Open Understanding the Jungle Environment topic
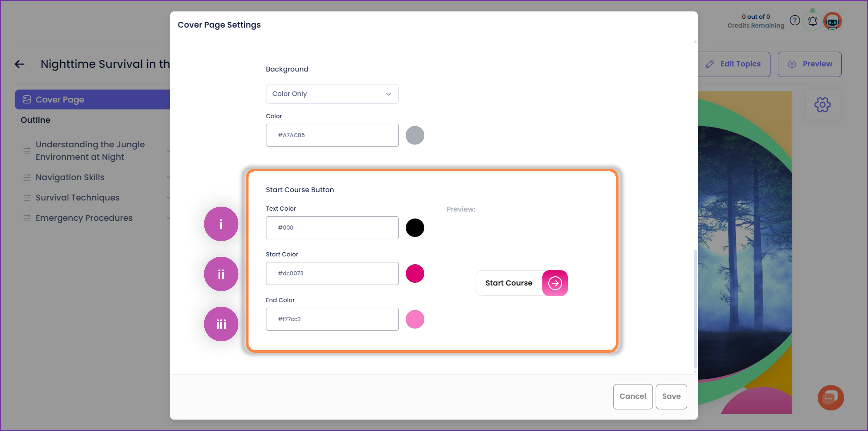The height and width of the screenshot is (431, 868). [90, 150]
